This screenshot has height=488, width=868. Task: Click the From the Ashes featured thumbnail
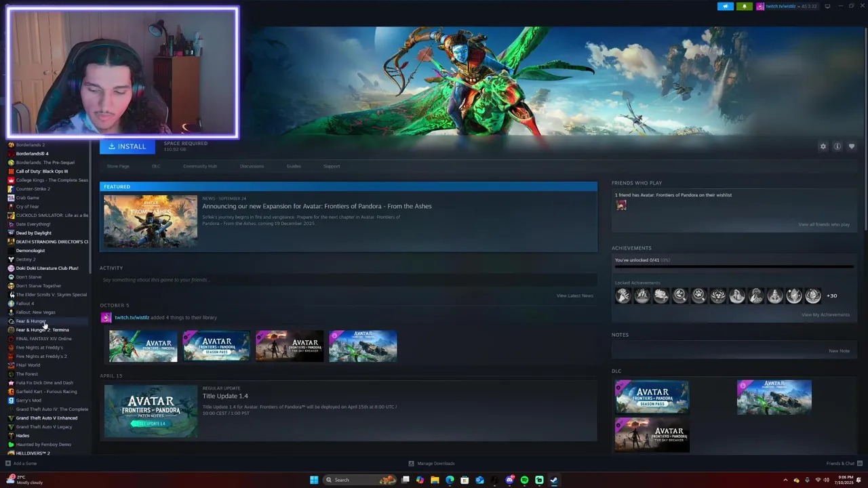151,221
